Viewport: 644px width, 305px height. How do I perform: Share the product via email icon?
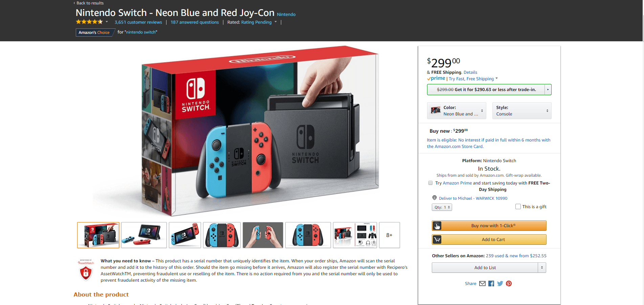pyautogui.click(x=482, y=284)
